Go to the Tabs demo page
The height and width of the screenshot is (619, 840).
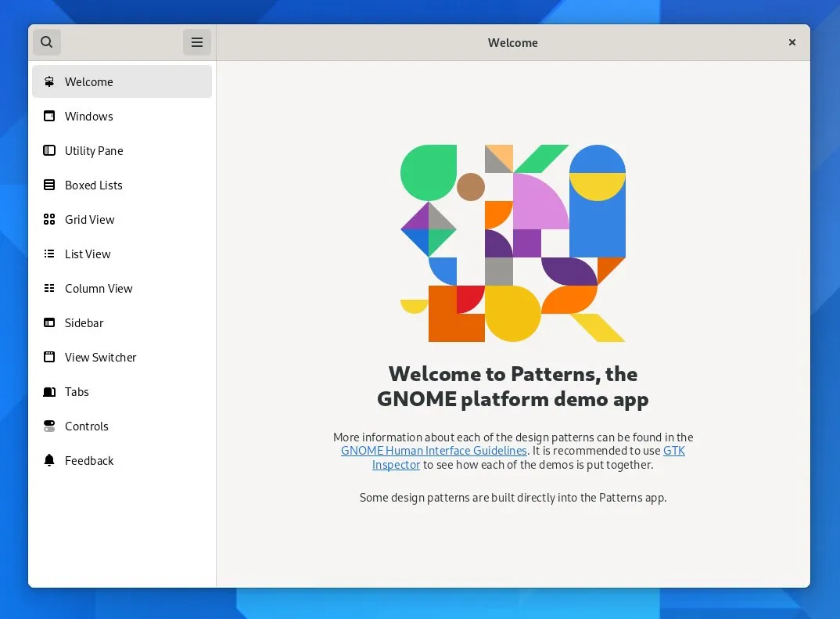(x=77, y=392)
